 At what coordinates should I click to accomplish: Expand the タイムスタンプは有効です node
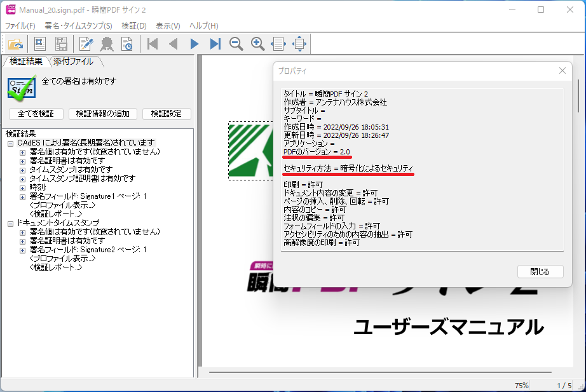[22, 170]
